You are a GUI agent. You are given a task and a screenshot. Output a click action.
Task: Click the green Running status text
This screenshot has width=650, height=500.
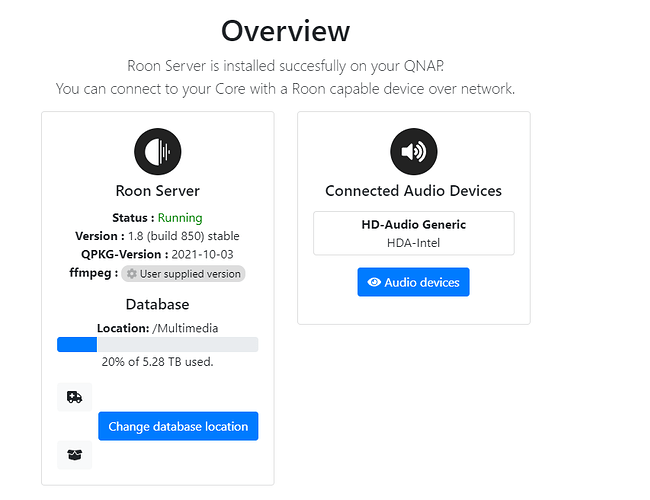[180, 218]
